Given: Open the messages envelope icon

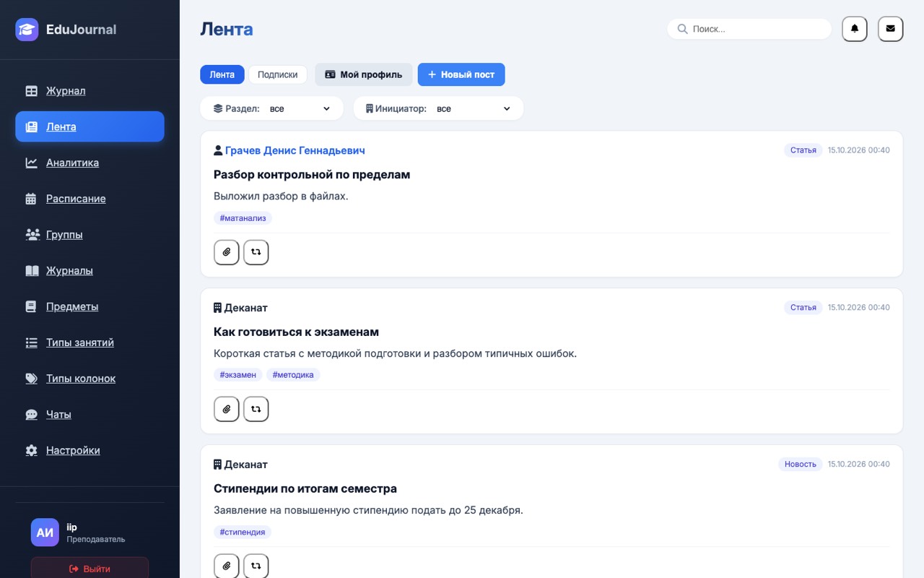Looking at the screenshot, I should (x=890, y=29).
